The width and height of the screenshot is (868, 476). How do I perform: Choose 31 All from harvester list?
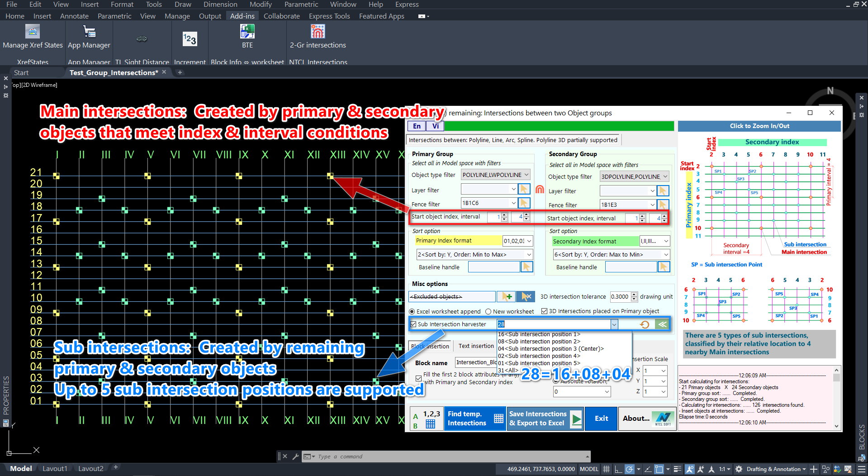(x=508, y=371)
